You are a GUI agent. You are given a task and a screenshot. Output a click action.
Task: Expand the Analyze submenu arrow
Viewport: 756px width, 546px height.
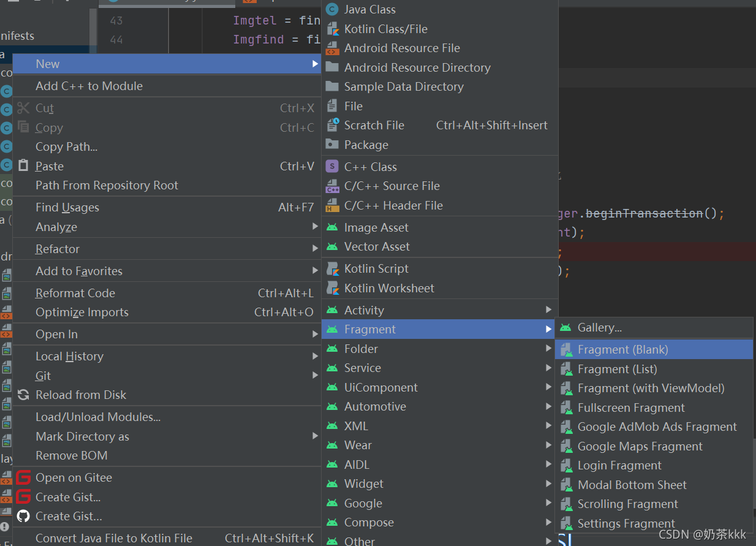pos(316,227)
